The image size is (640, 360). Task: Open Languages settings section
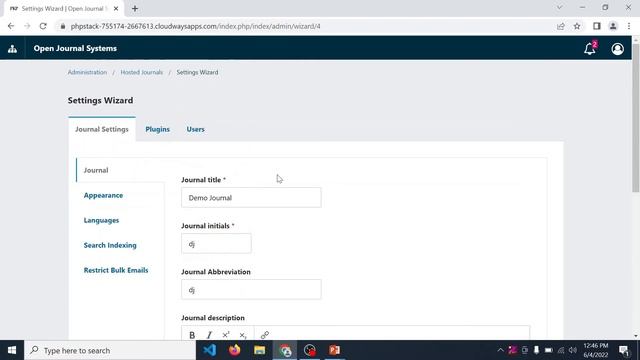click(101, 220)
